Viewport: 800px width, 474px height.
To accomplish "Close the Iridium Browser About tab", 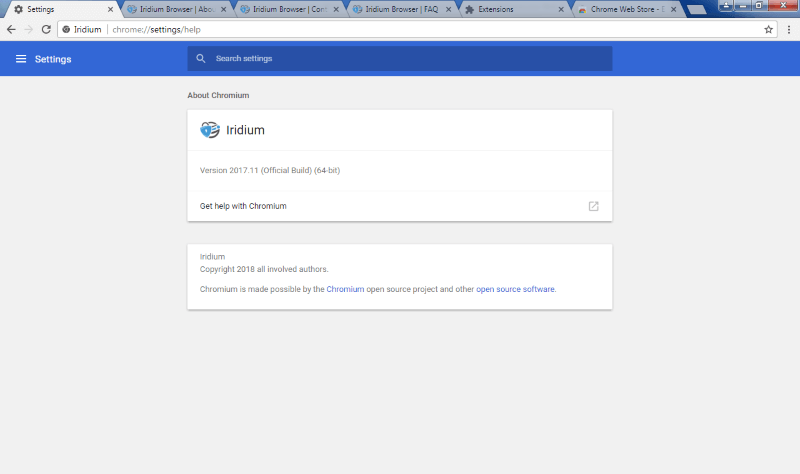I will pyautogui.click(x=223, y=9).
